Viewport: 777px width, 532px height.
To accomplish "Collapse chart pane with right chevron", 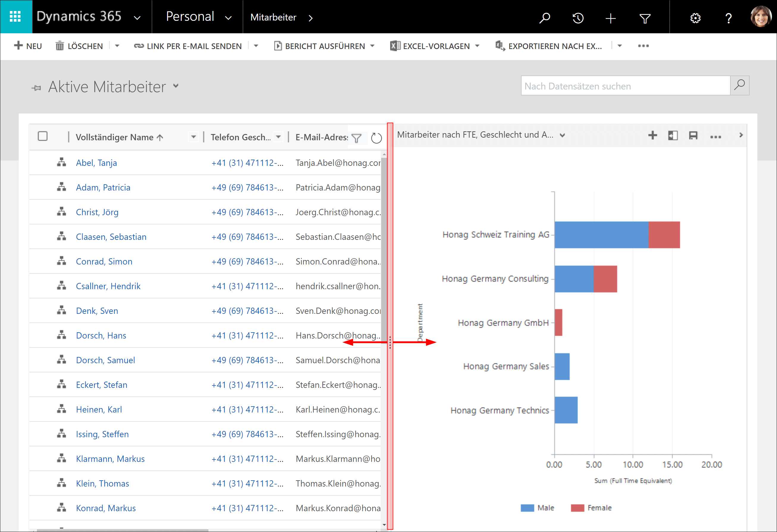I will [741, 135].
